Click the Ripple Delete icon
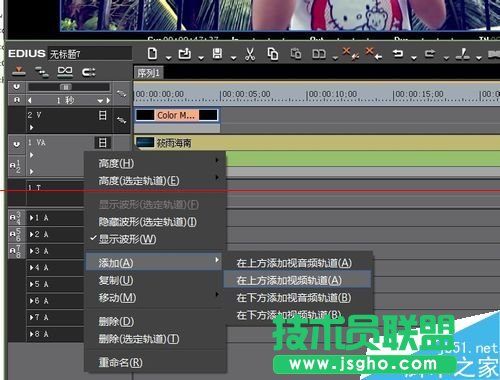Image resolution: width=500 pixels, height=380 pixels. (373, 54)
